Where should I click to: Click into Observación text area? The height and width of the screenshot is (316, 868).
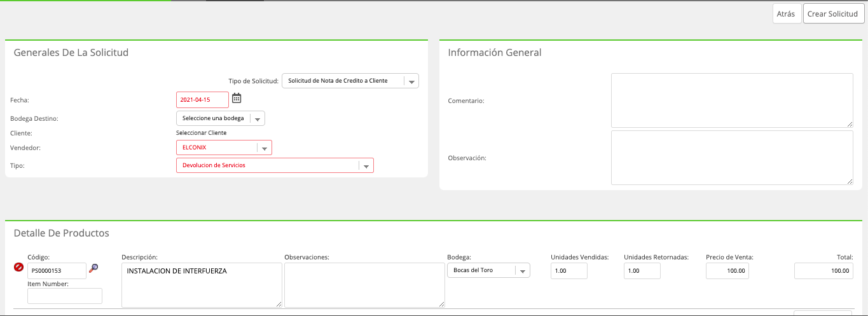tap(732, 158)
